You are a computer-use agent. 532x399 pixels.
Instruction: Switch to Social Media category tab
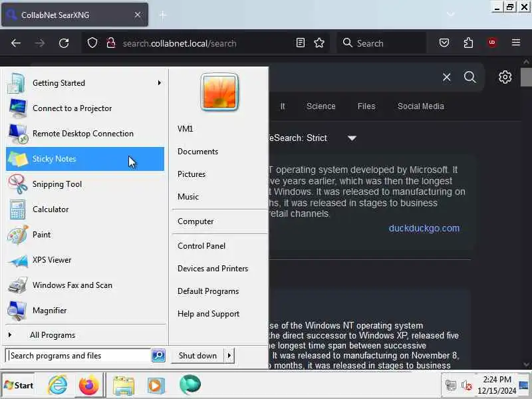point(420,106)
